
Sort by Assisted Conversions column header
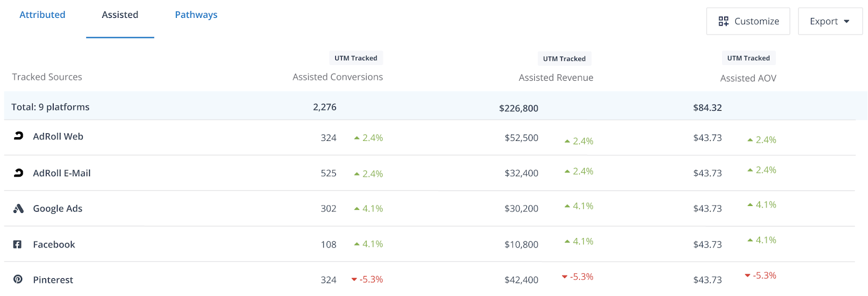coord(337,77)
